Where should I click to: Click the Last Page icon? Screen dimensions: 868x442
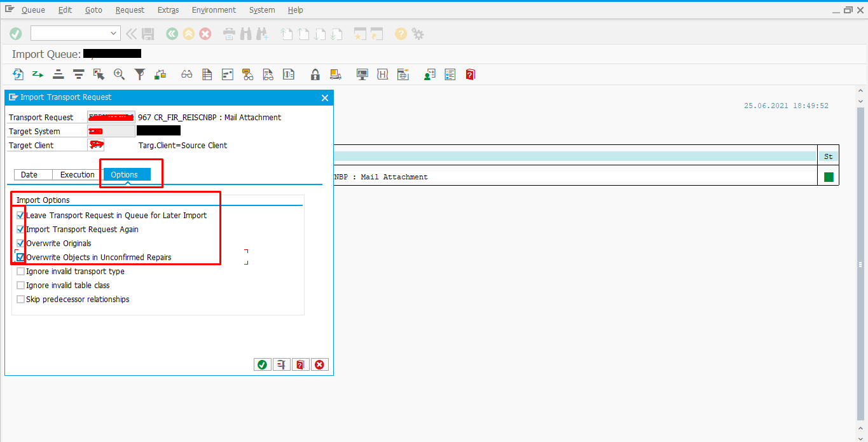336,34
